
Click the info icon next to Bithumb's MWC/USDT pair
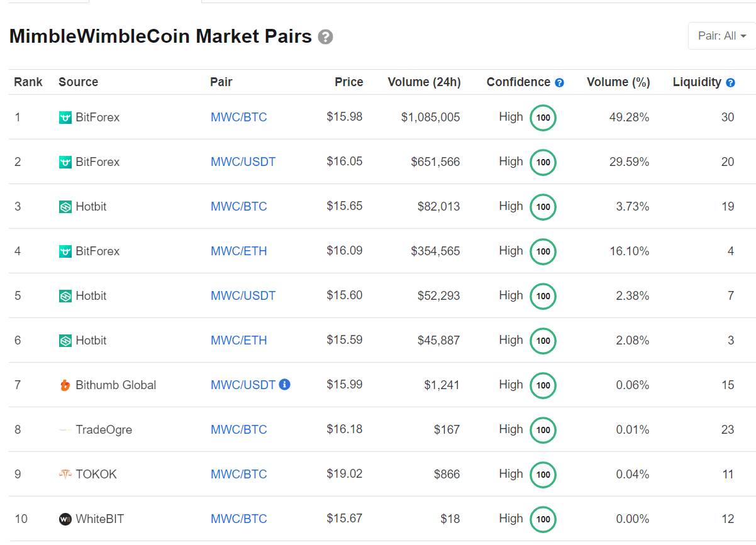284,384
